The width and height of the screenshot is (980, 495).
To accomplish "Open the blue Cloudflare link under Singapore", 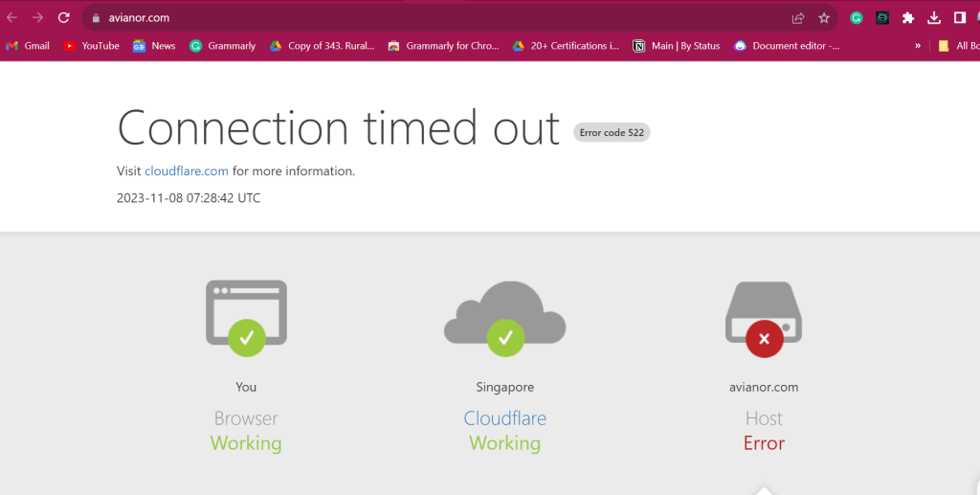I will click(505, 418).
